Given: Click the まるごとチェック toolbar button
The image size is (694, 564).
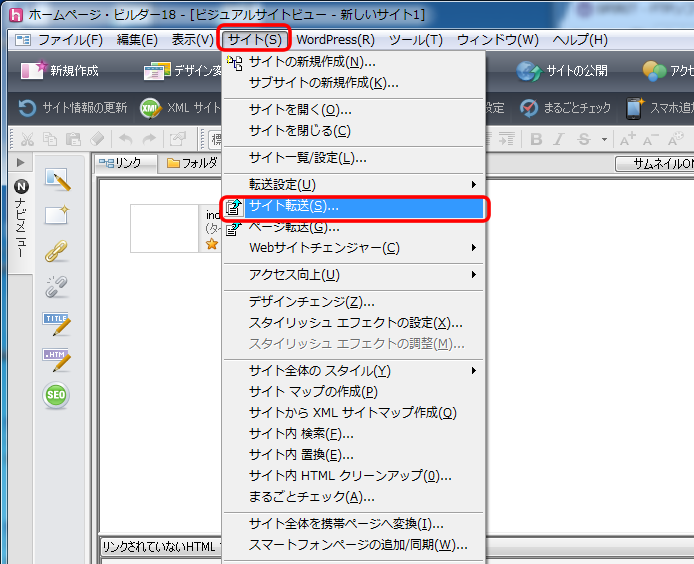Looking at the screenshot, I should [x=565, y=108].
